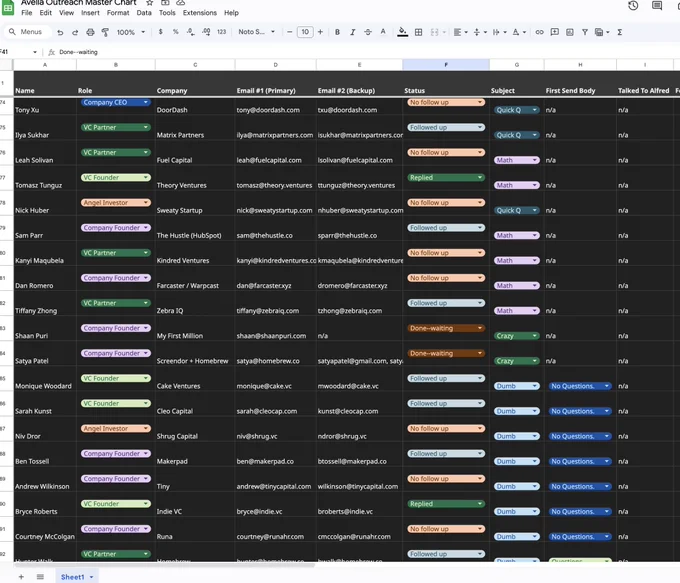Decrease font size minus button

point(289,32)
